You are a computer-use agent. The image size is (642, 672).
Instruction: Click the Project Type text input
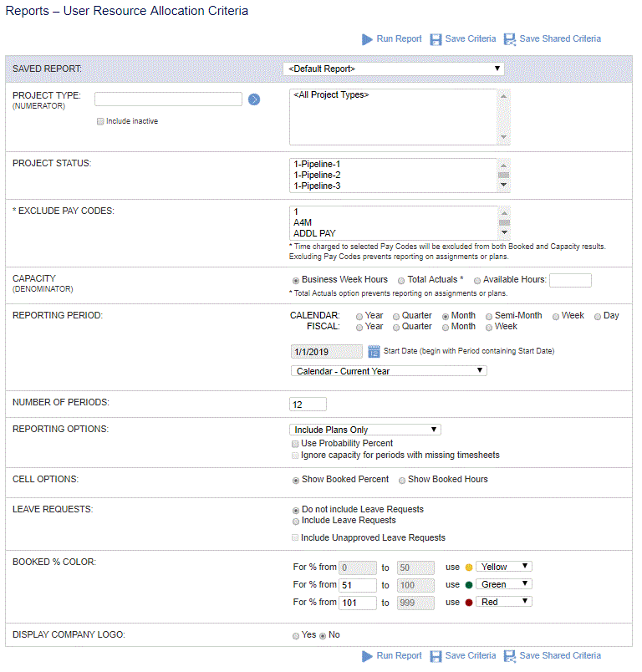168,99
